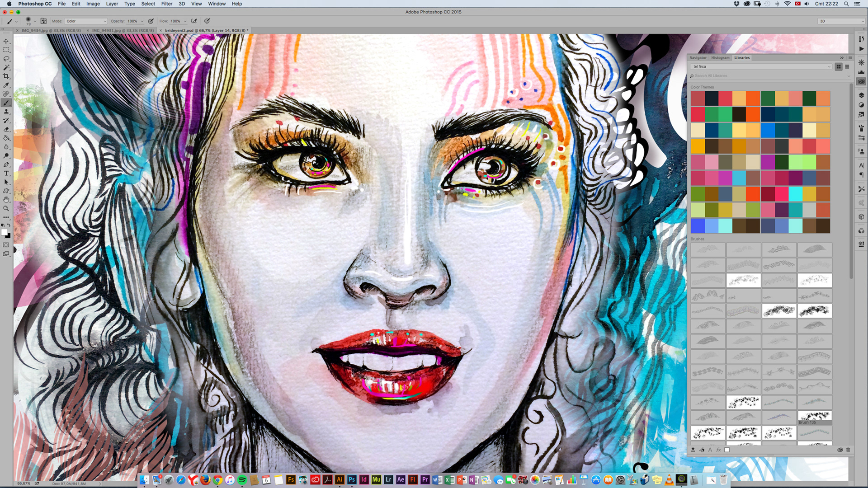Open the blending Mode Color dropdown
Viewport: 868px width, 488px height.
tap(86, 21)
